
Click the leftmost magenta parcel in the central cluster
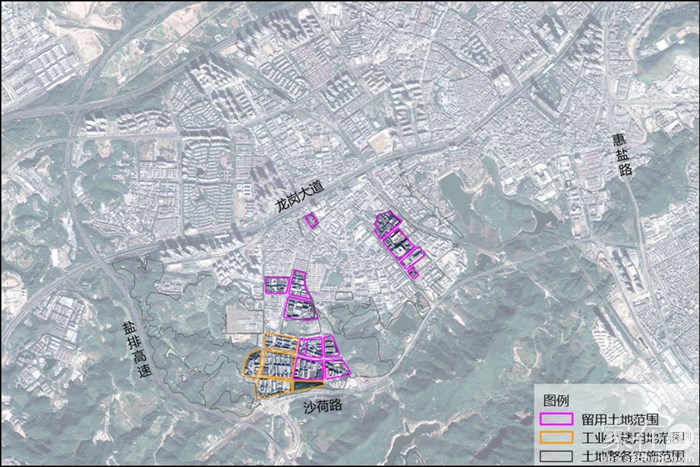click(275, 285)
